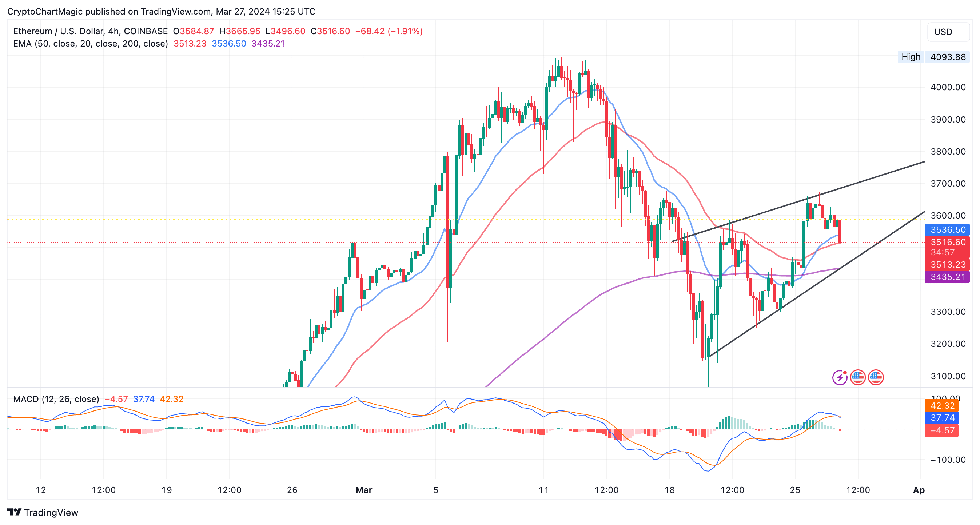Click the 3513.23 EMA 50 price tag
Screen dimensions: 980x525
coord(947,265)
